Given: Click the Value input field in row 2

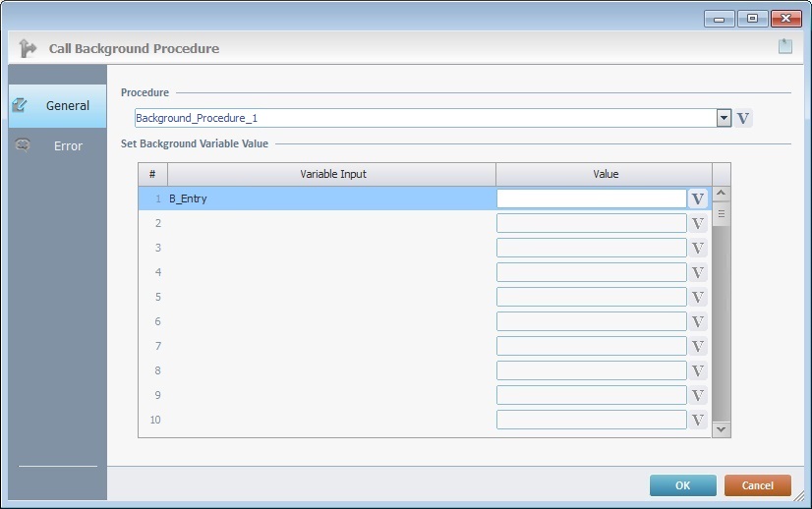Looking at the screenshot, I should tap(591, 223).
